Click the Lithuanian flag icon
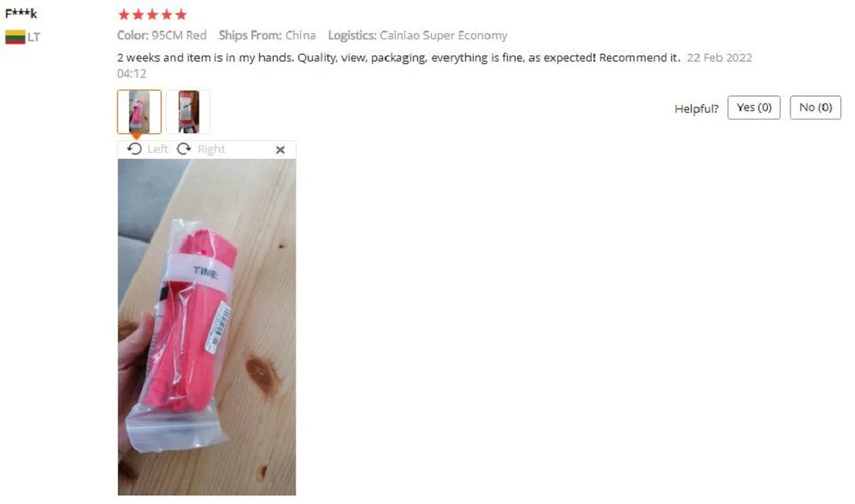The height and width of the screenshot is (504, 855). (x=15, y=37)
